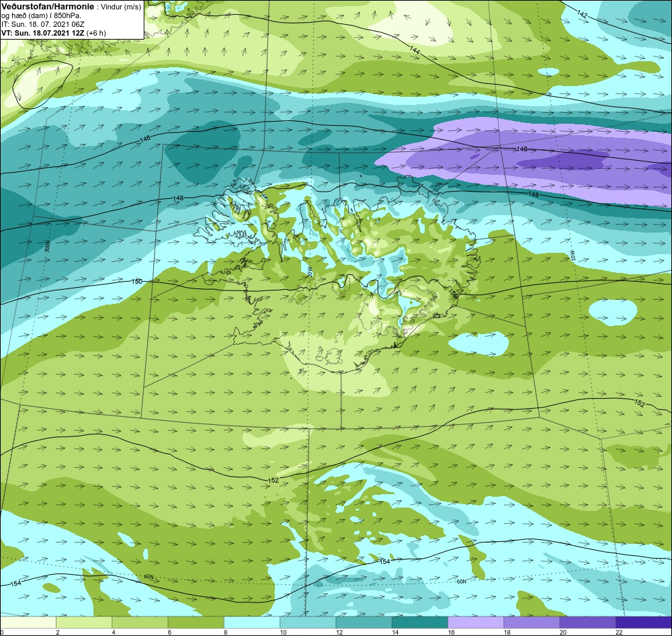Click the western '60N' latitude label

click(x=149, y=577)
